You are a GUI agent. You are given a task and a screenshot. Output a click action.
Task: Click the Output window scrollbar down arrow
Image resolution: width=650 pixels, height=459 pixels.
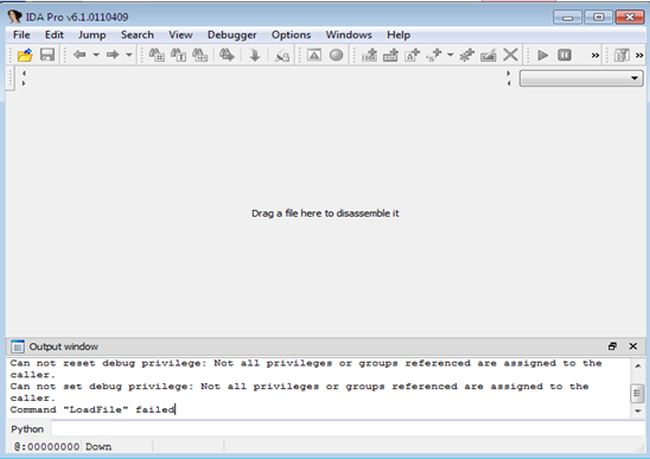click(638, 411)
